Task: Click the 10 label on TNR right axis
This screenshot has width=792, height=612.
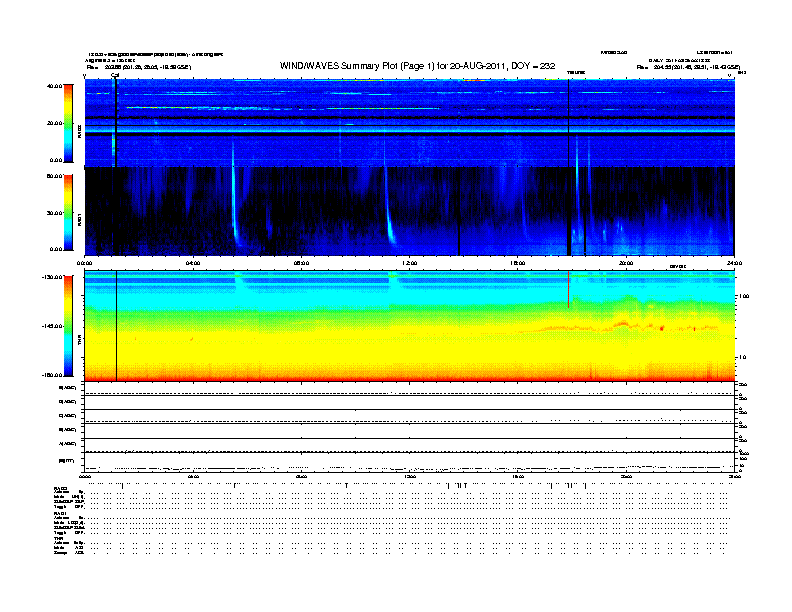Action: (x=743, y=358)
